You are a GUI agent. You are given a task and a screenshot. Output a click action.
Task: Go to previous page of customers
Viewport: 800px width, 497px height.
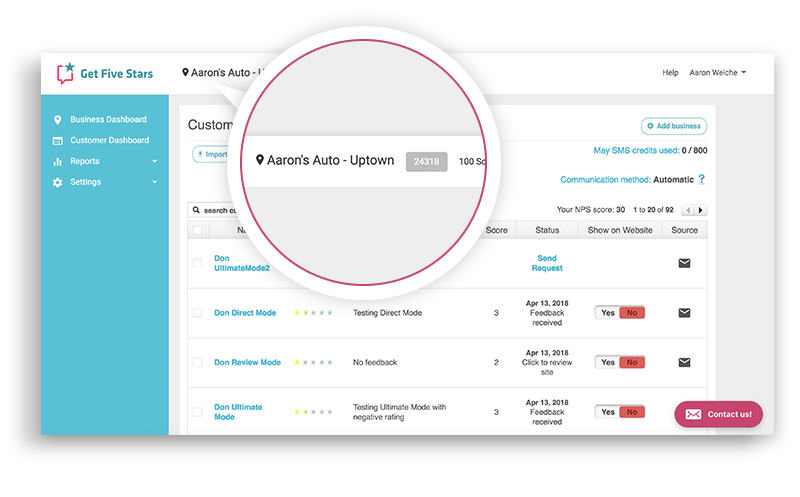[688, 210]
